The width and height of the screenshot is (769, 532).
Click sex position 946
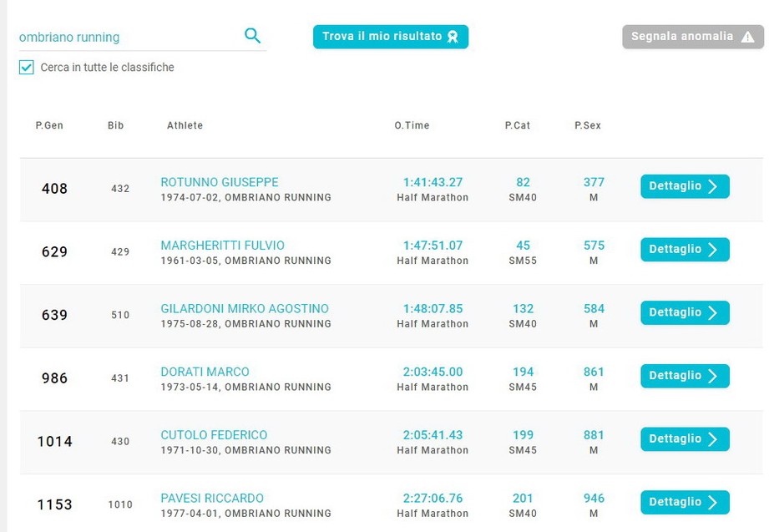click(x=594, y=498)
